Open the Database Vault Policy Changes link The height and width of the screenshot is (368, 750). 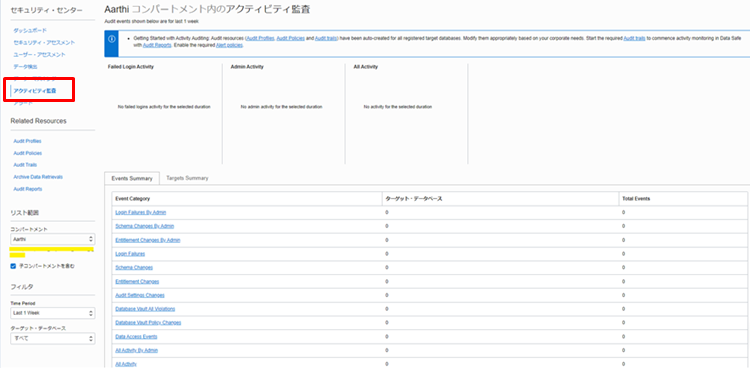[x=148, y=323]
